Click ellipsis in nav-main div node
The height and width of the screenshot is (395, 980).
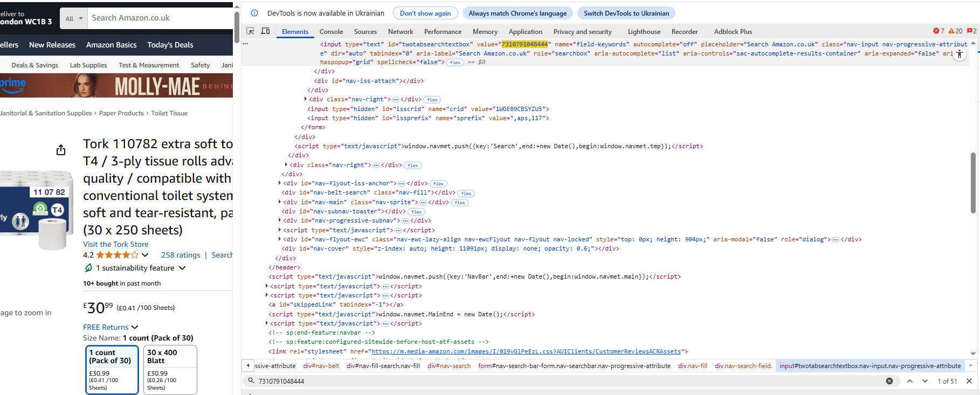tap(423, 203)
